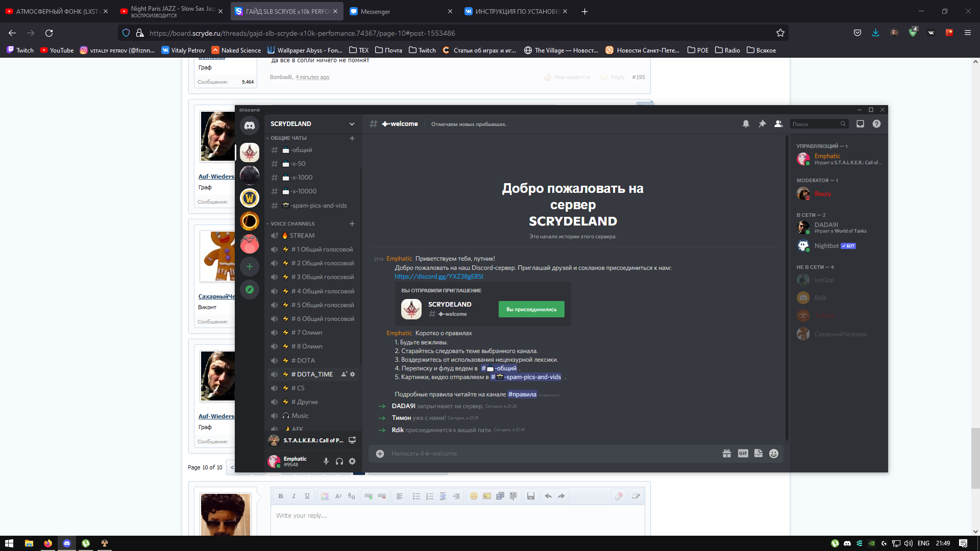The height and width of the screenshot is (551, 980).
Task: Open the GIF picker button
Action: pyautogui.click(x=743, y=454)
